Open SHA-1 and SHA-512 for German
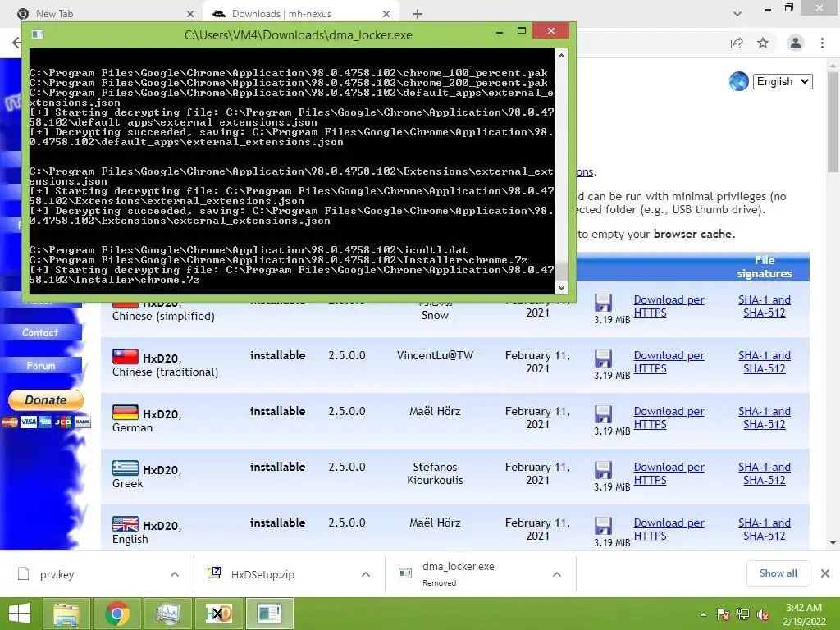Screen dimensions: 840x630 (765, 418)
